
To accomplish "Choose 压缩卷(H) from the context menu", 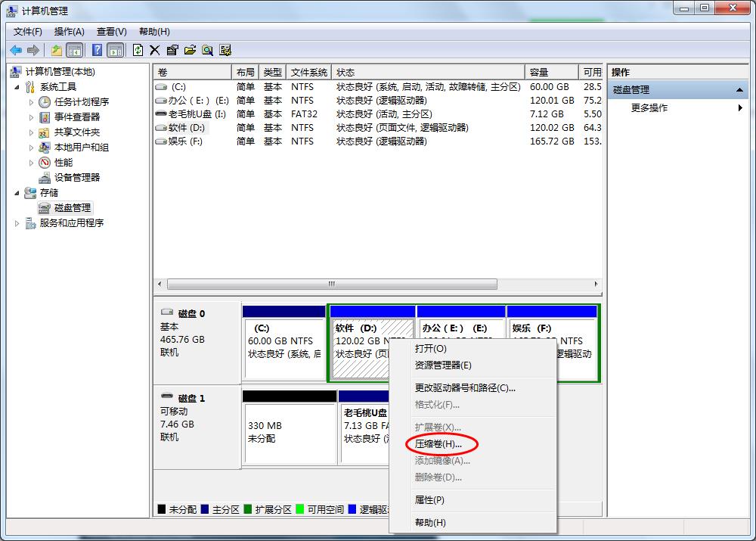I will tap(437, 444).
